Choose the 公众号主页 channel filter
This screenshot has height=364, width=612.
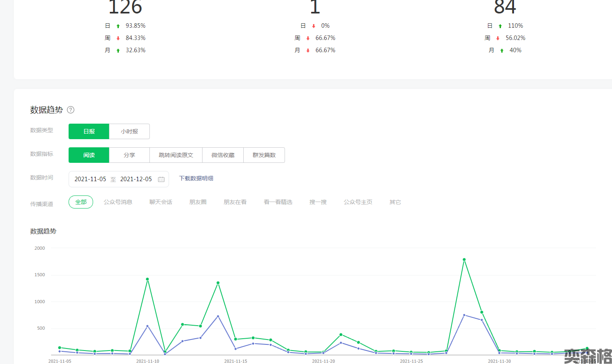click(358, 202)
